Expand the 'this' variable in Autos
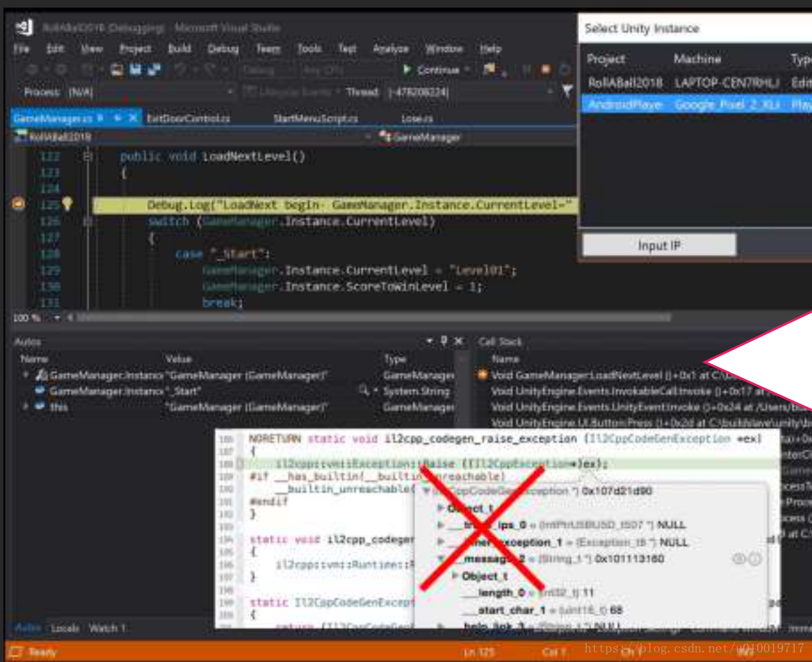Viewport: 812px width, 662px height. tap(25, 407)
